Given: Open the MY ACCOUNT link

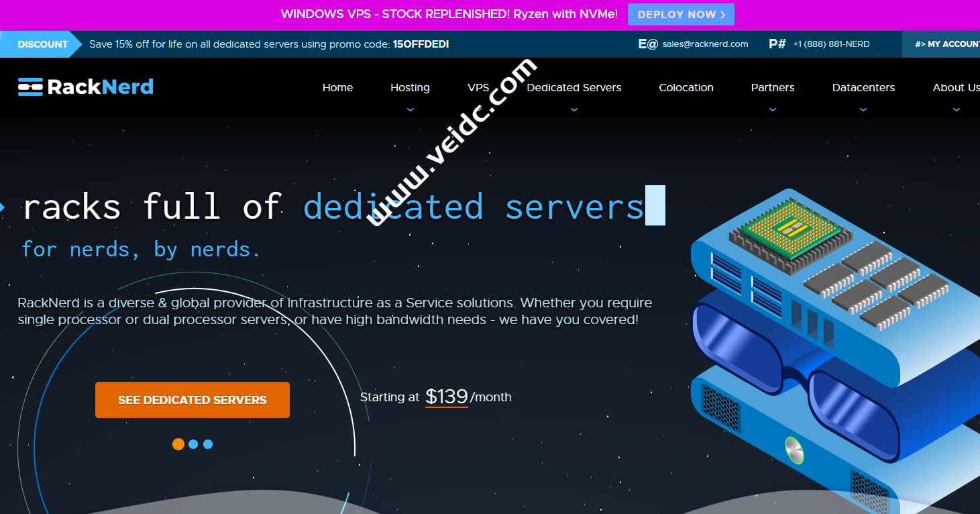Looking at the screenshot, I should [946, 44].
